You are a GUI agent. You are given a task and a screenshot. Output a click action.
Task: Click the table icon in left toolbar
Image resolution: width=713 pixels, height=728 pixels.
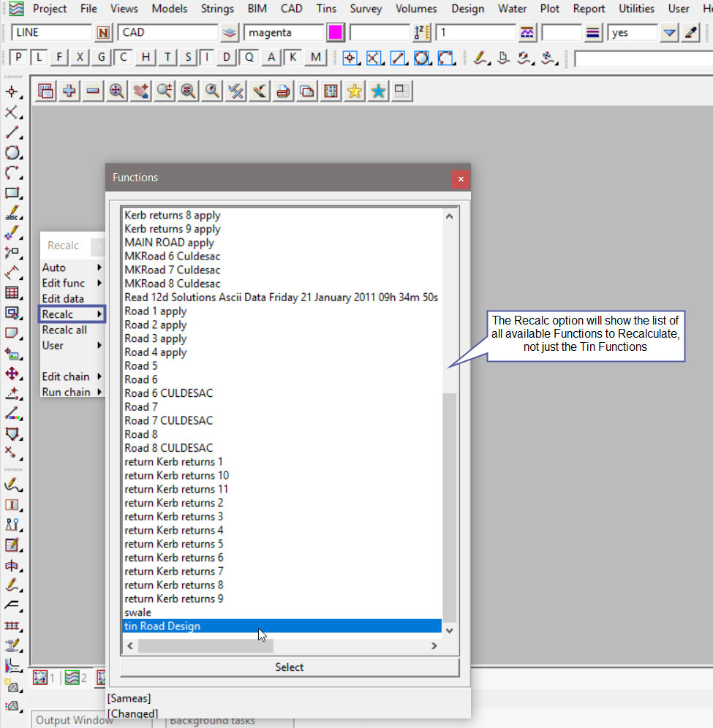coord(12,292)
